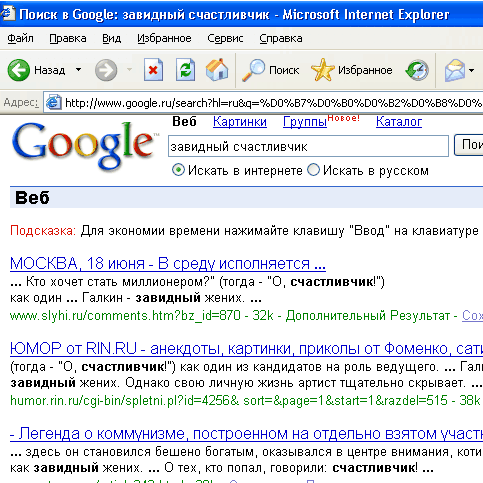This screenshot has height=483, width=483.
Task: Open the Избранное star toolbar button
Action: 351,70
